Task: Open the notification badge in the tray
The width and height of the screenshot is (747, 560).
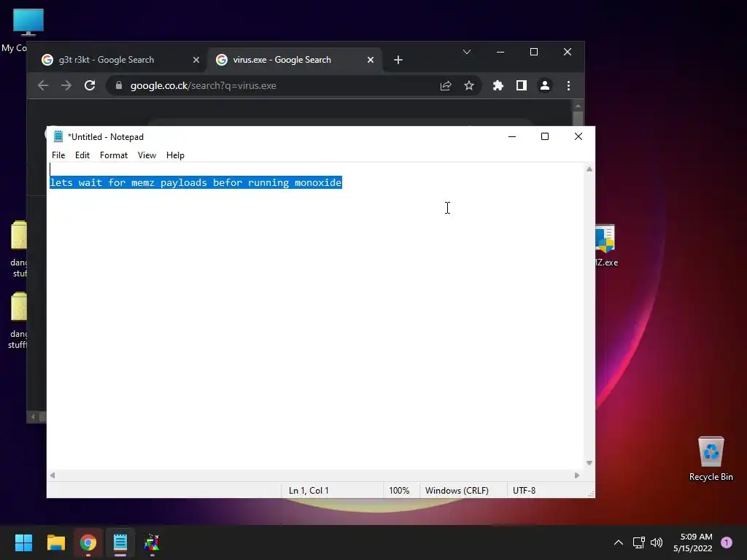Action: click(x=727, y=542)
